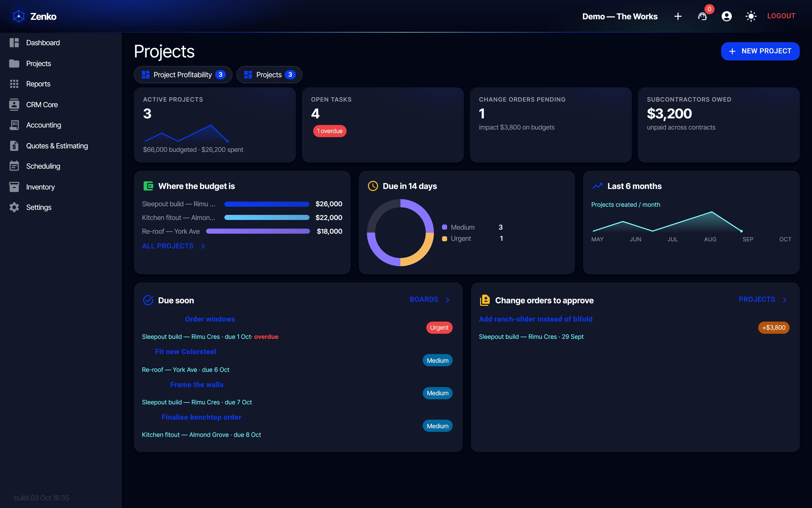Click the Projects folder icon in sidebar

14,63
